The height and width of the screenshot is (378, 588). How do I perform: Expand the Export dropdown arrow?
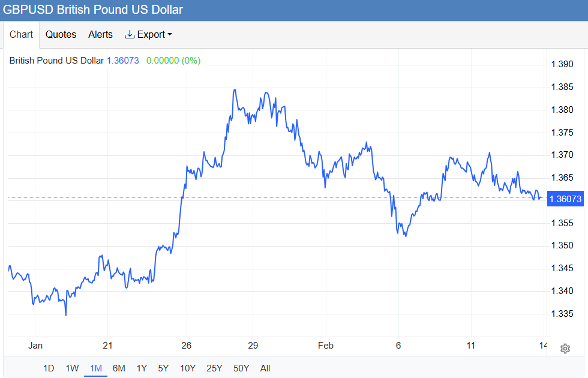[170, 35]
